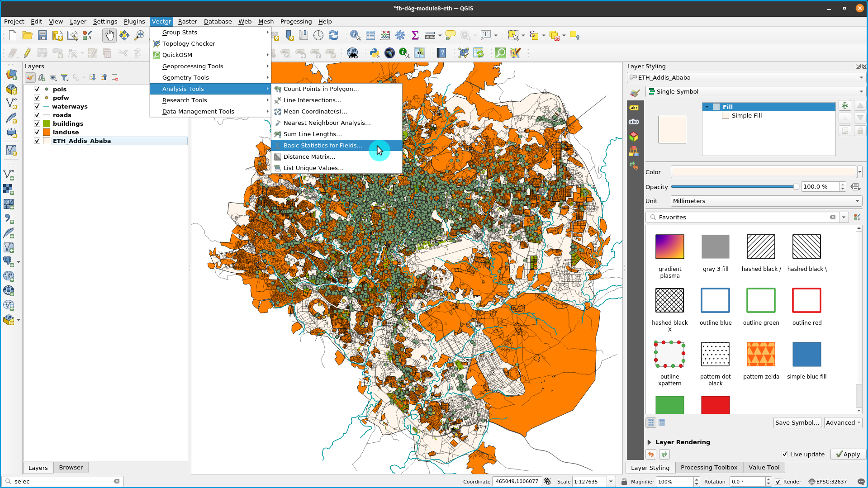This screenshot has height=488, width=868.
Task: Open the Labels tab icon in Layer Styling
Action: point(634,108)
